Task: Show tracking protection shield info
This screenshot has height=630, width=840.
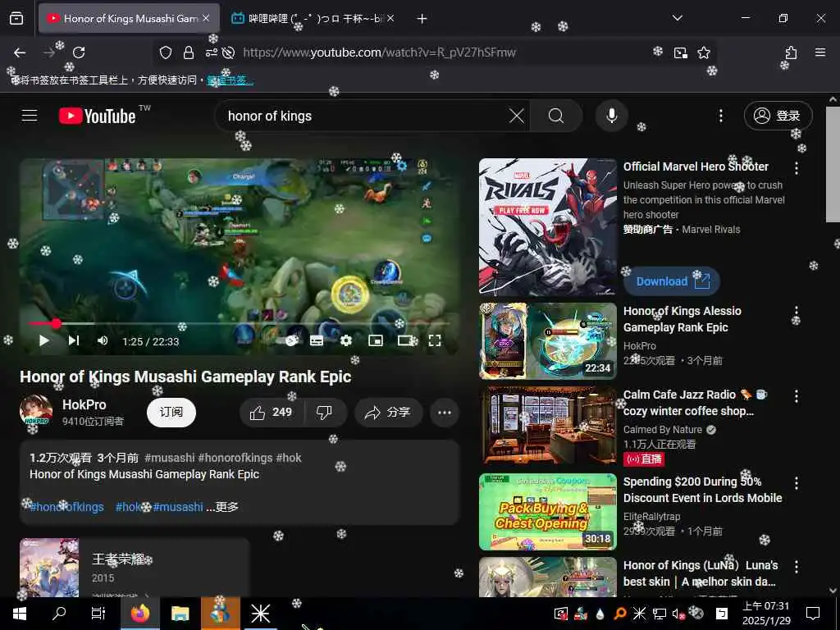Action: coord(166,52)
